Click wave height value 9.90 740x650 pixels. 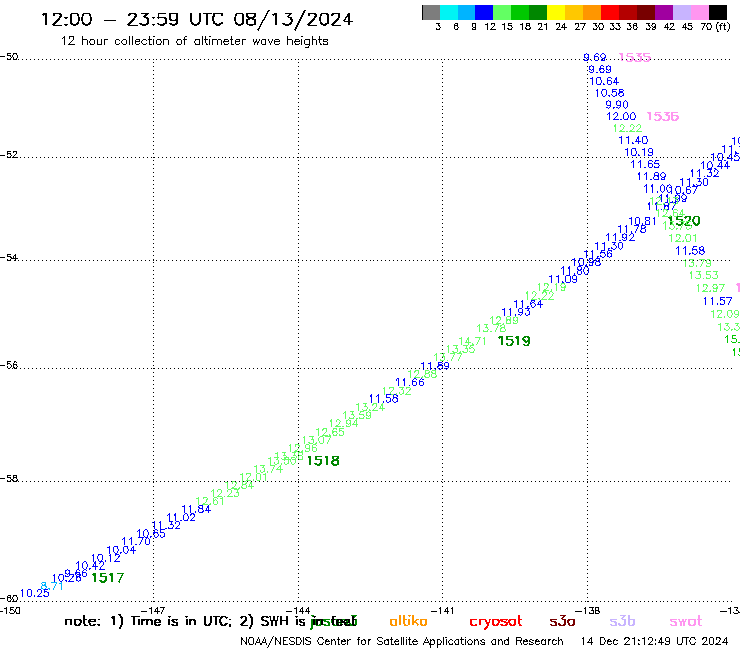click(x=617, y=105)
